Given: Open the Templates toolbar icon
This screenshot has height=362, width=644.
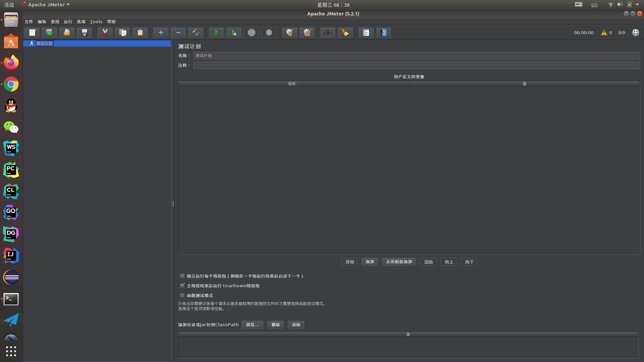Looking at the screenshot, I should pos(49,33).
